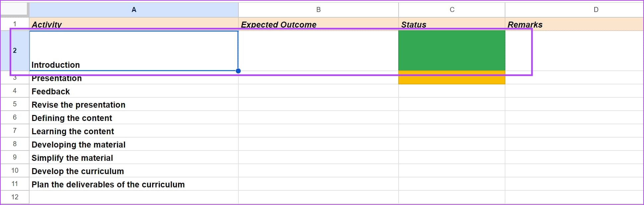Image resolution: width=644 pixels, height=205 pixels.
Task: Select the Developing the material cell
Action: (134, 144)
